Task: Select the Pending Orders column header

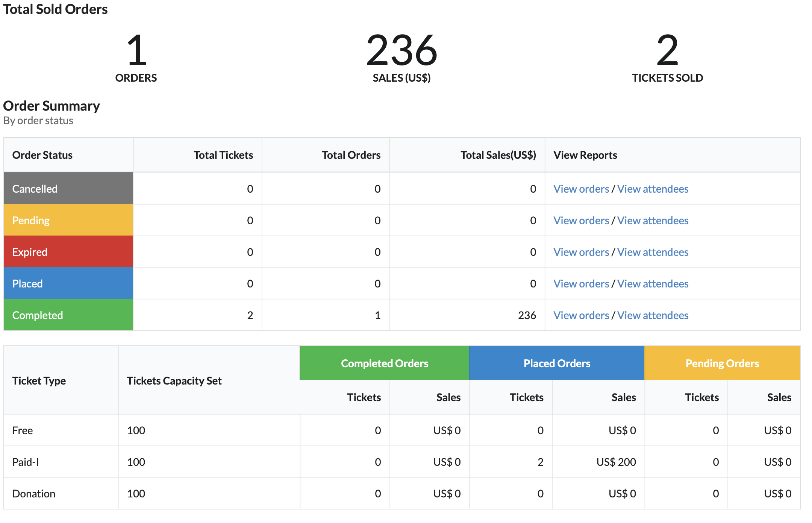Action: tap(722, 363)
